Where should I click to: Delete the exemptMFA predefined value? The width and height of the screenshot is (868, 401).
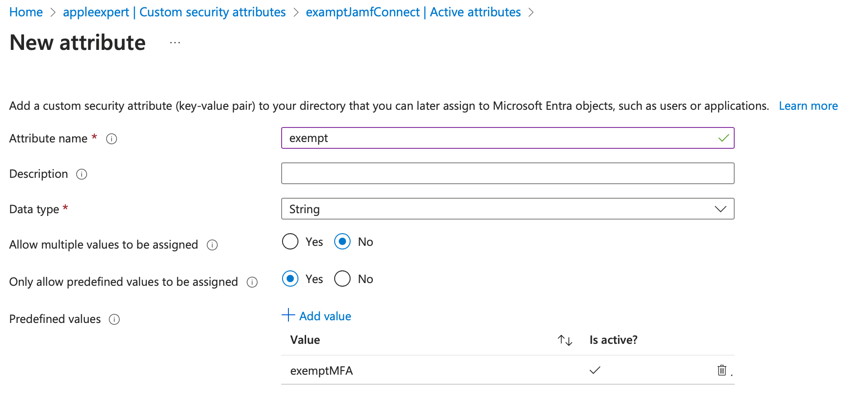point(722,370)
